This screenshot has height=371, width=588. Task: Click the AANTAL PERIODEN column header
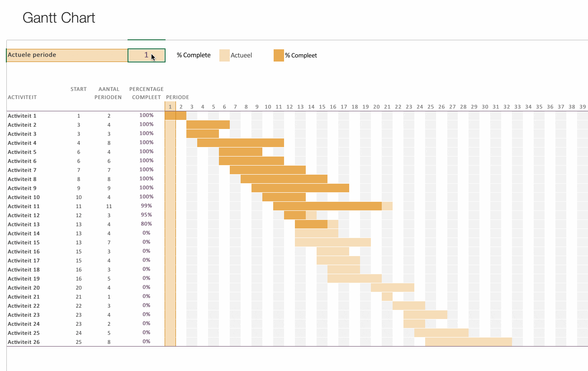[109, 93]
